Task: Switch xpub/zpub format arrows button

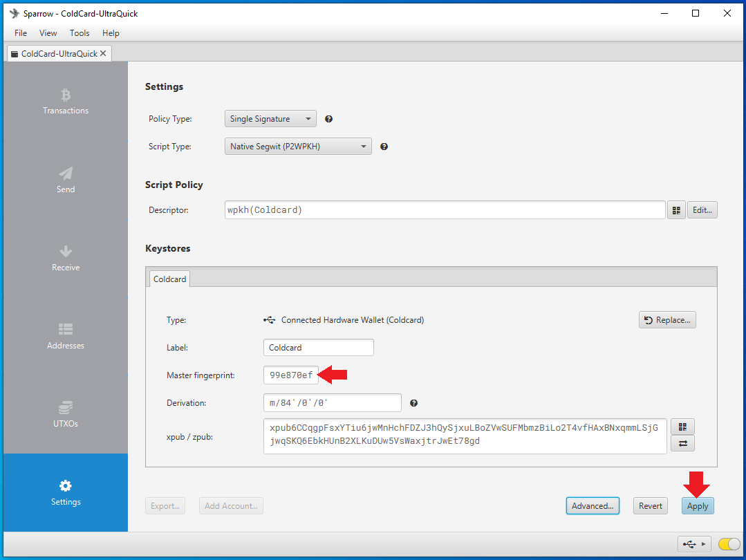Action: click(682, 443)
